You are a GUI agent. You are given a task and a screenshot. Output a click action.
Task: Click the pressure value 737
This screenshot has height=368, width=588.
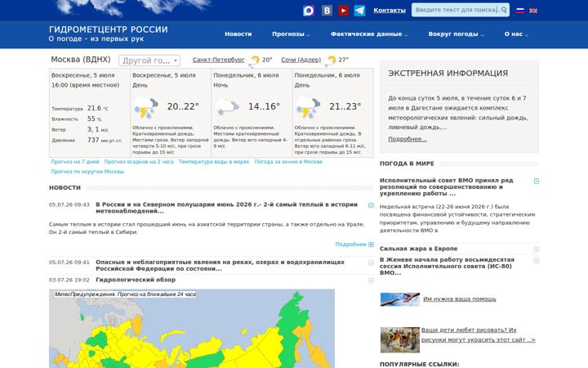93,140
